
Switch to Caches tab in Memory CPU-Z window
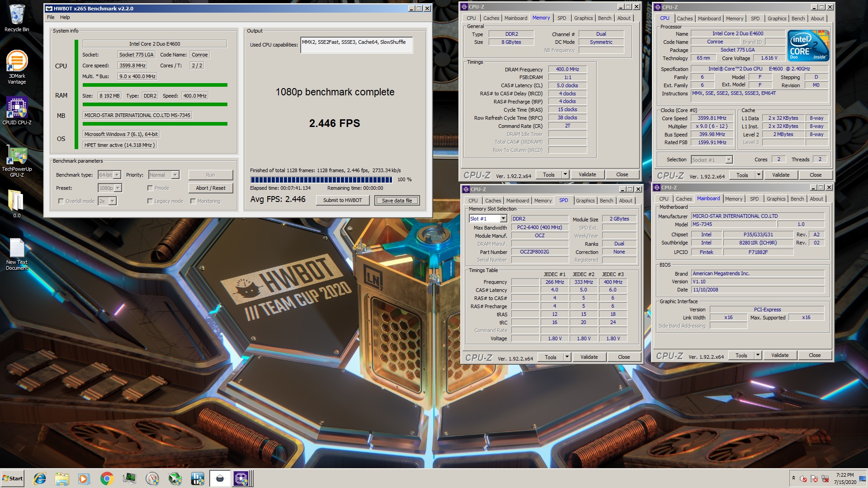click(491, 18)
